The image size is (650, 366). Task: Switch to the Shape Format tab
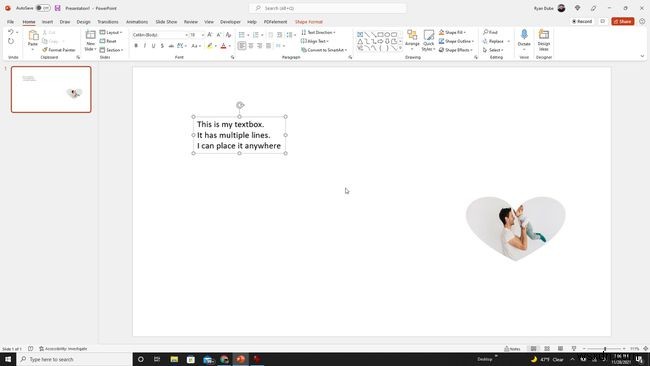click(x=309, y=22)
